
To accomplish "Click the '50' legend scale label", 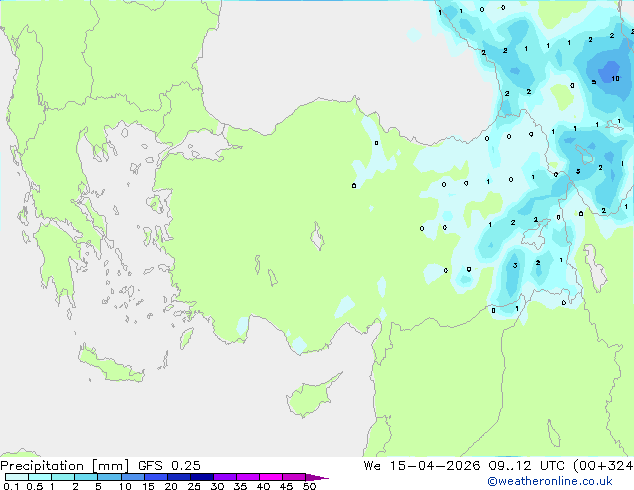I will 309,486.
